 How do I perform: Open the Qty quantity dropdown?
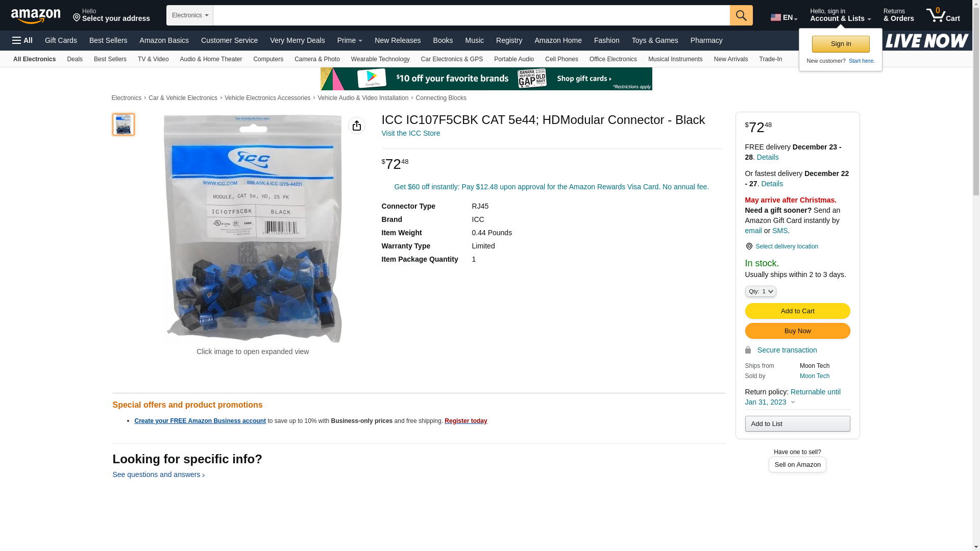[x=761, y=291]
